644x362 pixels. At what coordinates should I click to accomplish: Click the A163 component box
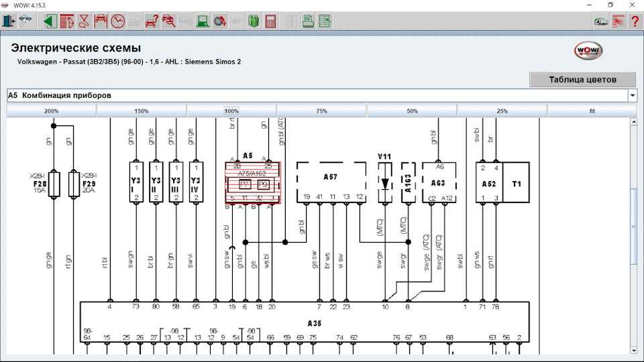(x=409, y=182)
